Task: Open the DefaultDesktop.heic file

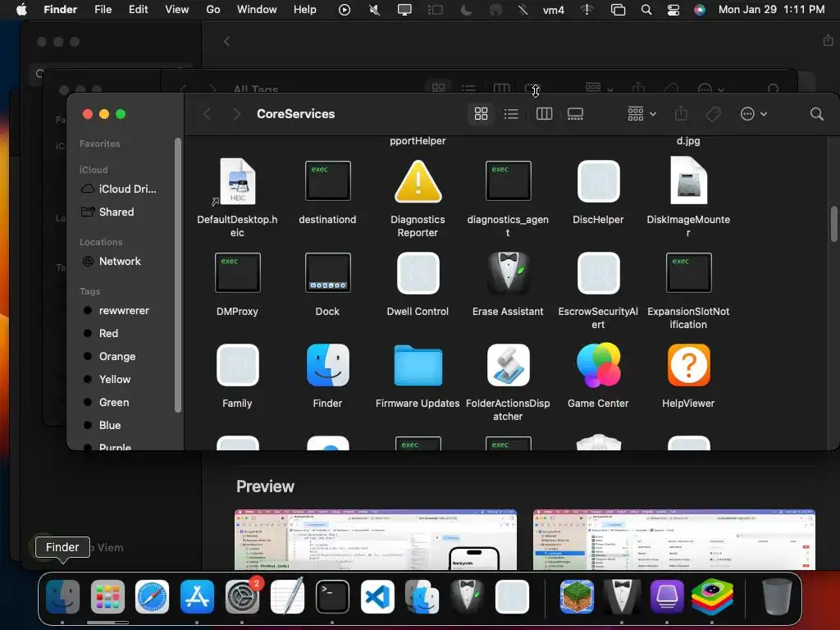Action: [237, 181]
